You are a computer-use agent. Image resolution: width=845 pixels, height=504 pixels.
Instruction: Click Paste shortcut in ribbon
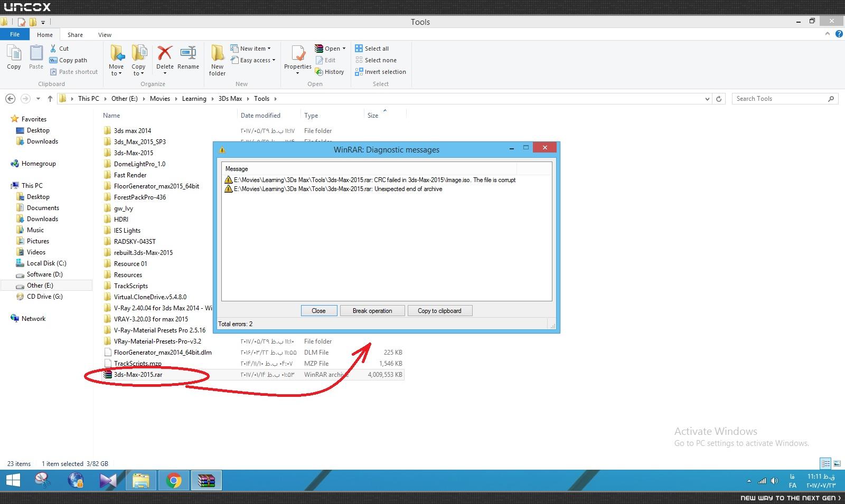(73, 72)
